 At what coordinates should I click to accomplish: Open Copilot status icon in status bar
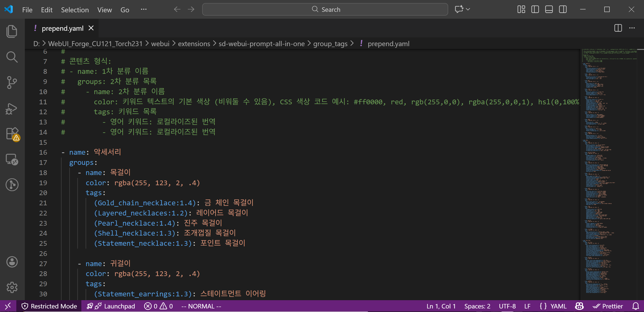tap(579, 306)
